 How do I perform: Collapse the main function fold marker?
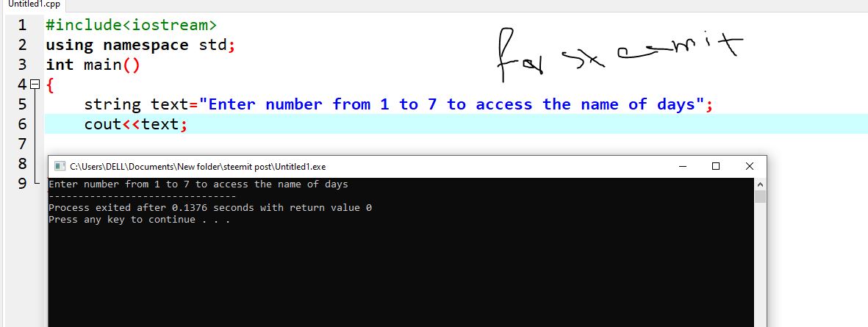[35, 85]
